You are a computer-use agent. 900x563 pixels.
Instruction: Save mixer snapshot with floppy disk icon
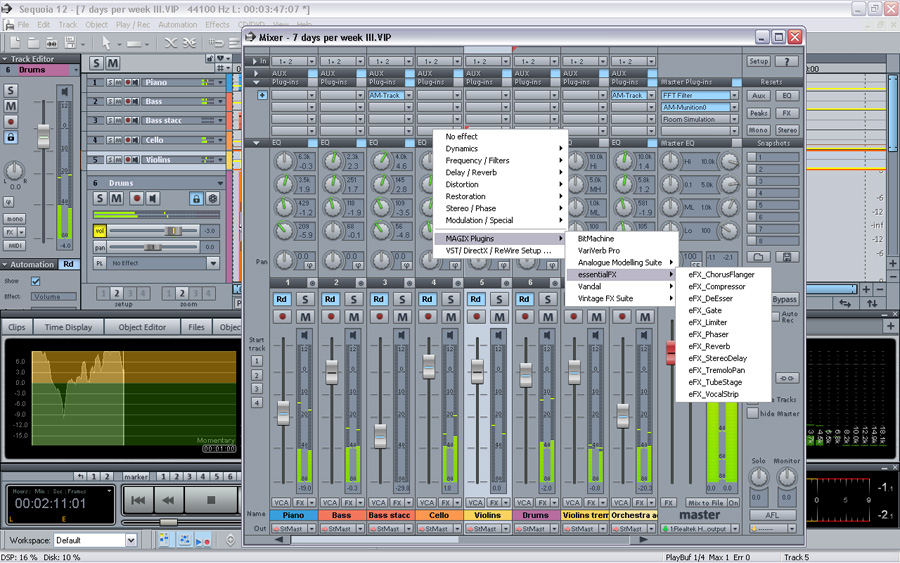pos(788,258)
